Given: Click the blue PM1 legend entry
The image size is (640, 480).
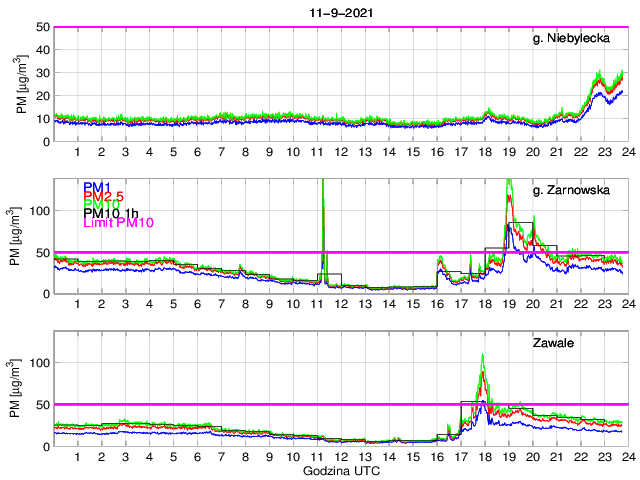Looking at the screenshot, I should [x=97, y=187].
